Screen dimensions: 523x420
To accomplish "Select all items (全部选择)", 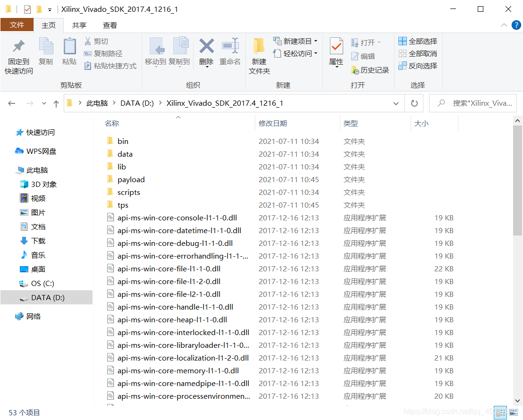I will click(418, 42).
